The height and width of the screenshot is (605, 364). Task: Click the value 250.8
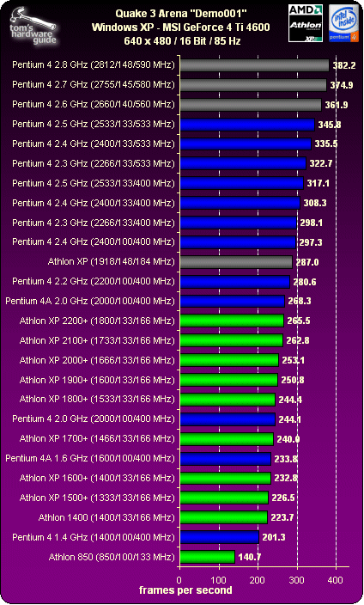(292, 381)
